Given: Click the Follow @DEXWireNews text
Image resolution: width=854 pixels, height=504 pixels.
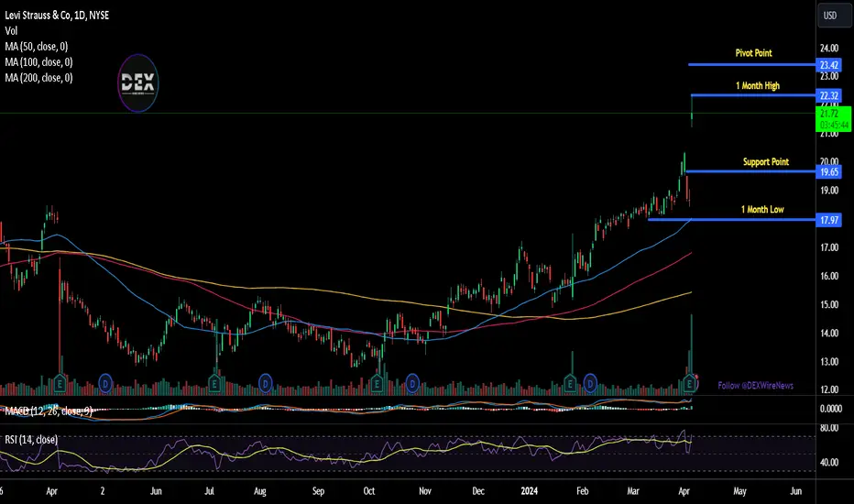Looking at the screenshot, I should coord(755,385).
